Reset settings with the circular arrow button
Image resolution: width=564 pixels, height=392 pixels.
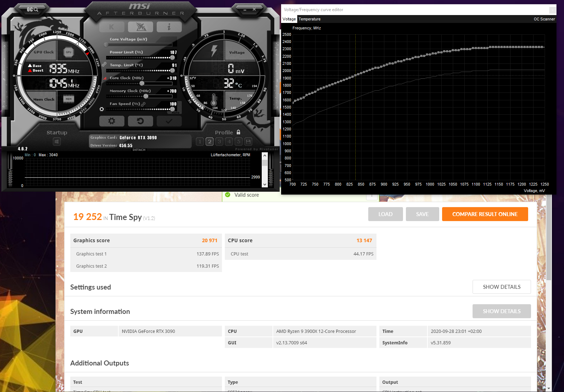140,121
